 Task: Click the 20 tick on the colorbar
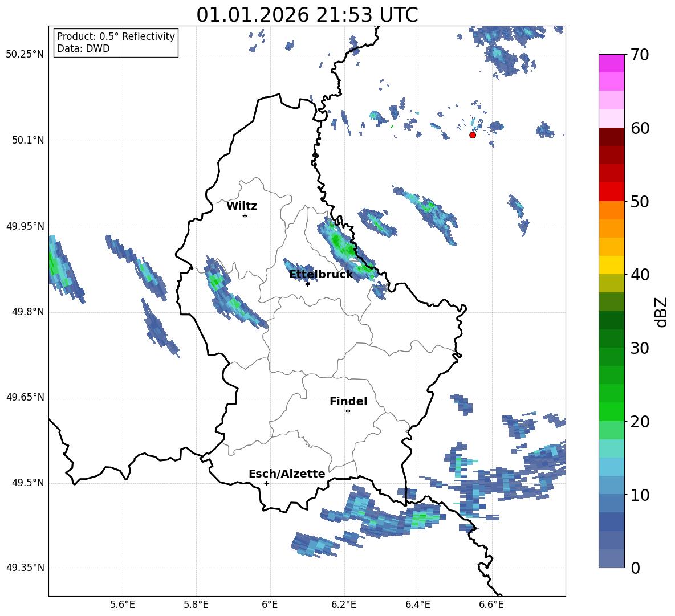(639, 422)
